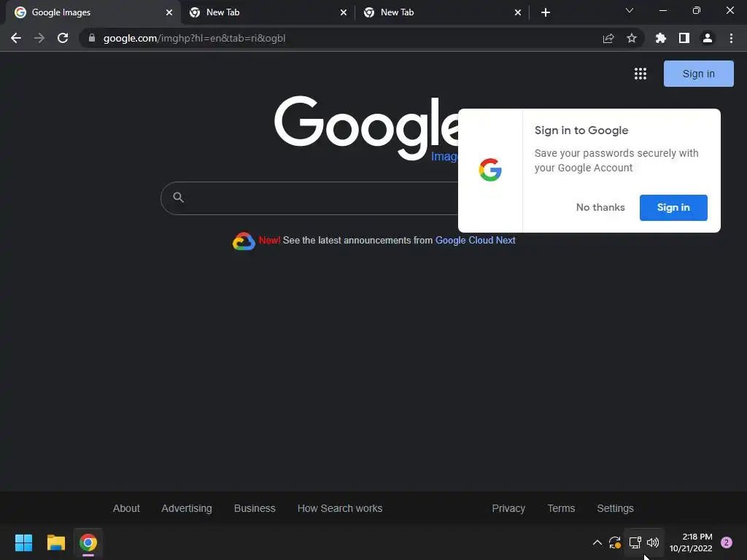The width and height of the screenshot is (747, 560).
Task: Click Chrome icon in the taskbar
Action: point(88,542)
